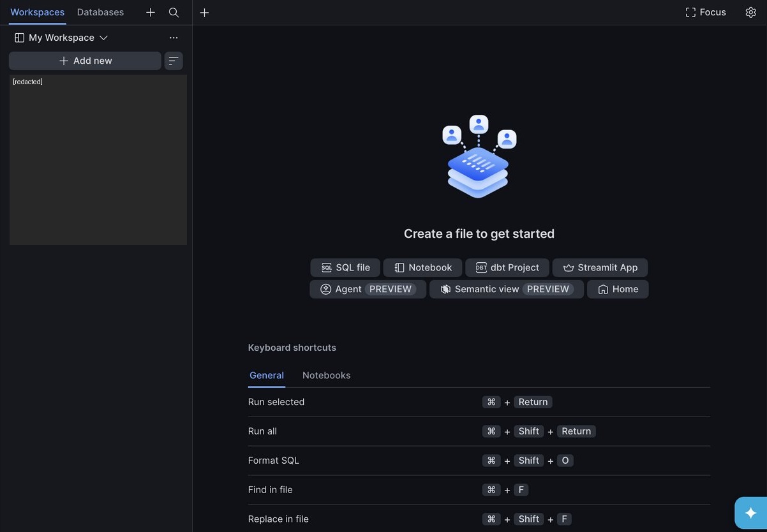
Task: Create a new SQL file
Action: (345, 267)
